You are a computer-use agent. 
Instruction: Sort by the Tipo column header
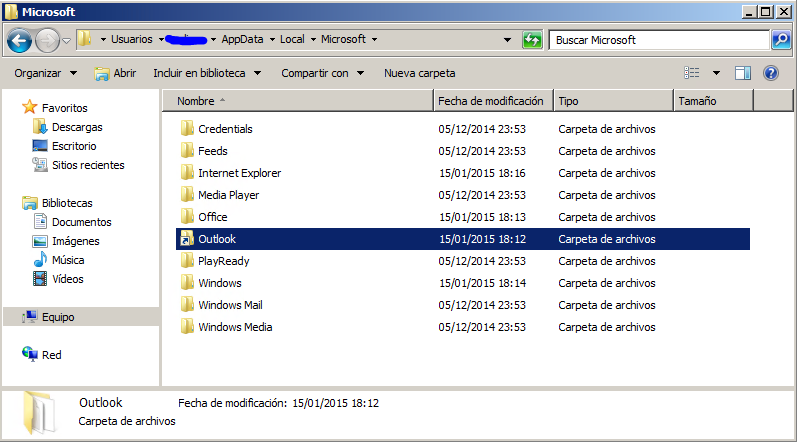(614, 101)
